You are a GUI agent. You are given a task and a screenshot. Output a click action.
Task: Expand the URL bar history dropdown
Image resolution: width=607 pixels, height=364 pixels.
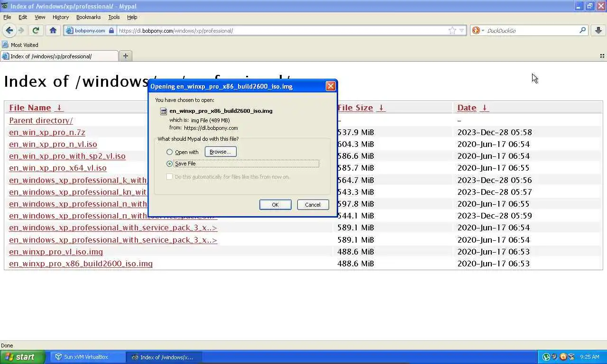click(x=461, y=30)
